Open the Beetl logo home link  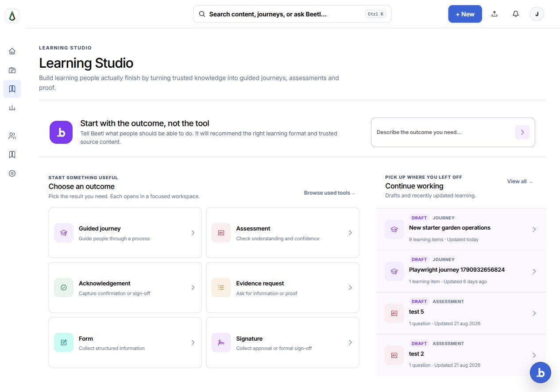[12, 16]
